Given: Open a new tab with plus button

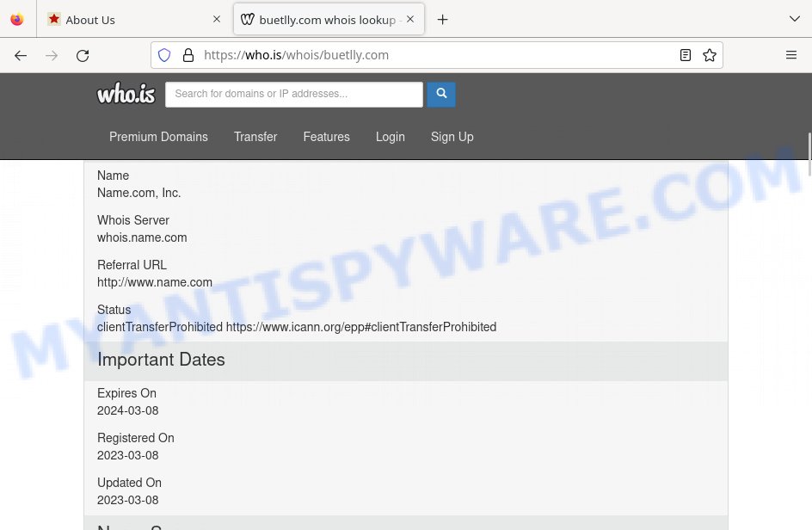Looking at the screenshot, I should coord(442,20).
